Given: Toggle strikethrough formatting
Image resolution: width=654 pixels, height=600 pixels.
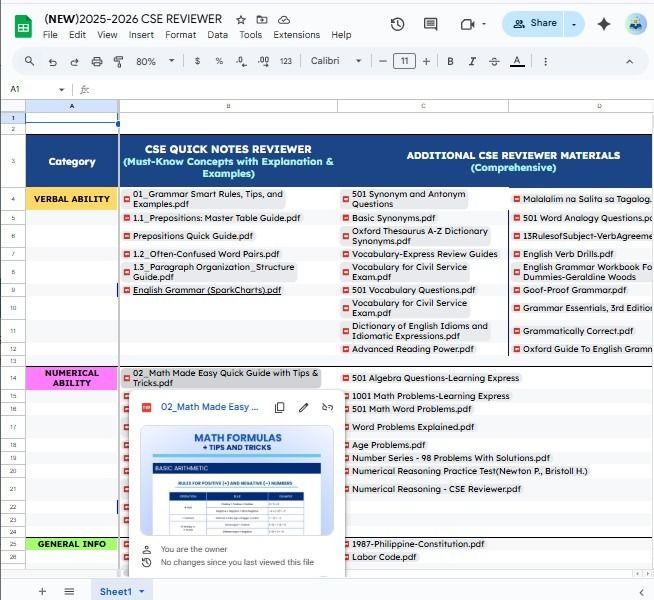Looking at the screenshot, I should pos(494,61).
